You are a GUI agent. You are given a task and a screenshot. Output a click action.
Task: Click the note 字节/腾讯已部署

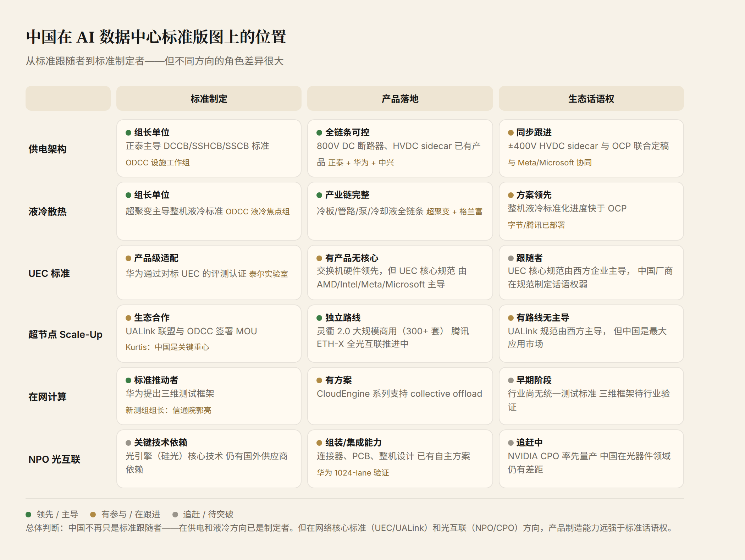click(x=536, y=225)
